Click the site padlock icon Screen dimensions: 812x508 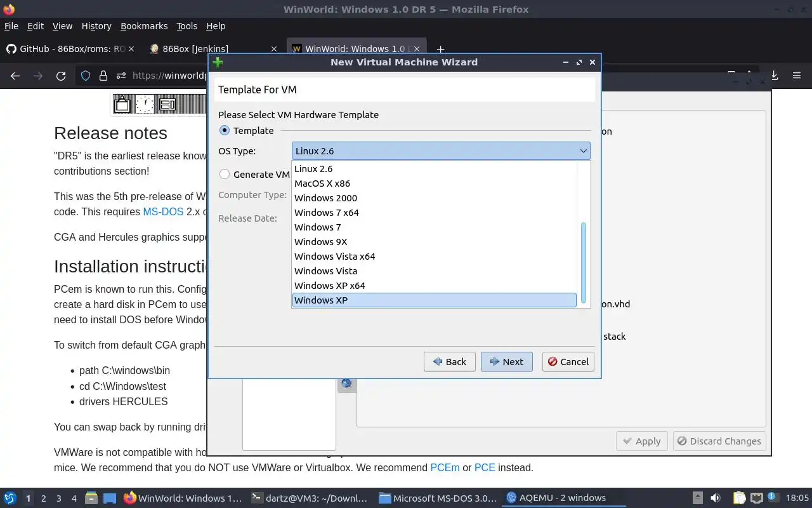tap(103, 76)
